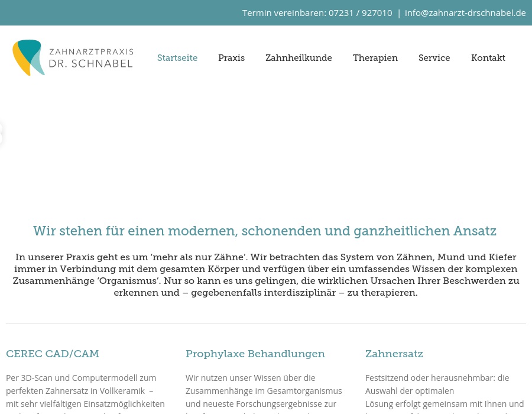This screenshot has width=532, height=414.
Task: Click the phone number 07231 / 927010
Action: [x=360, y=12]
